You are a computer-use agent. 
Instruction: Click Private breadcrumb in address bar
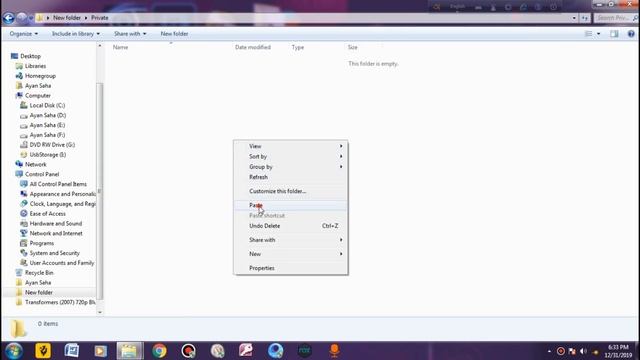[100, 18]
